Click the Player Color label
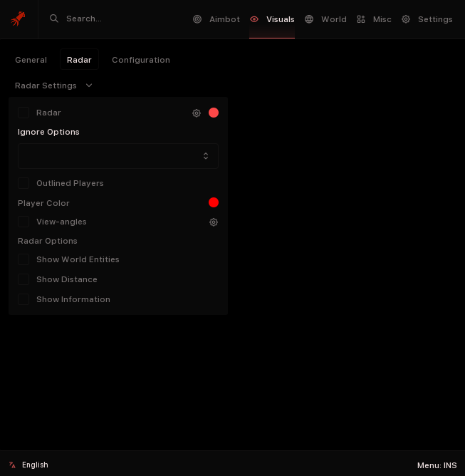Image resolution: width=465 pixels, height=476 pixels. (x=43, y=203)
